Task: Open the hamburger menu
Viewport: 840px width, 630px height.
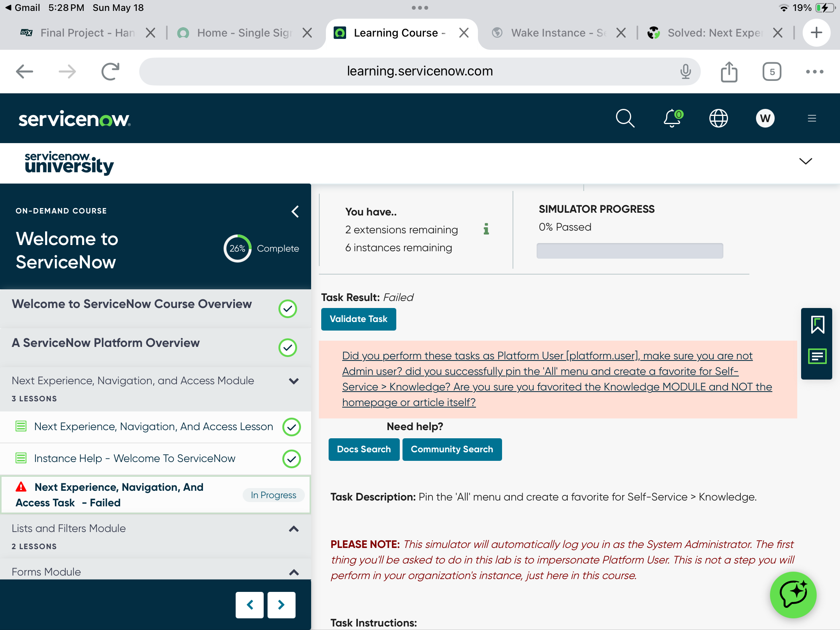Action: tap(812, 118)
